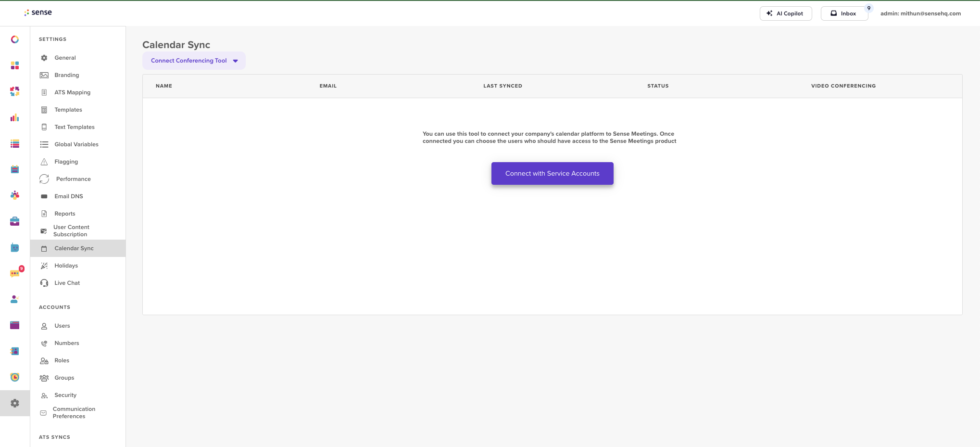Screen dimensions: 980x447
Task: Open the bar chart analytics icon in the left rail
Action: [15, 117]
